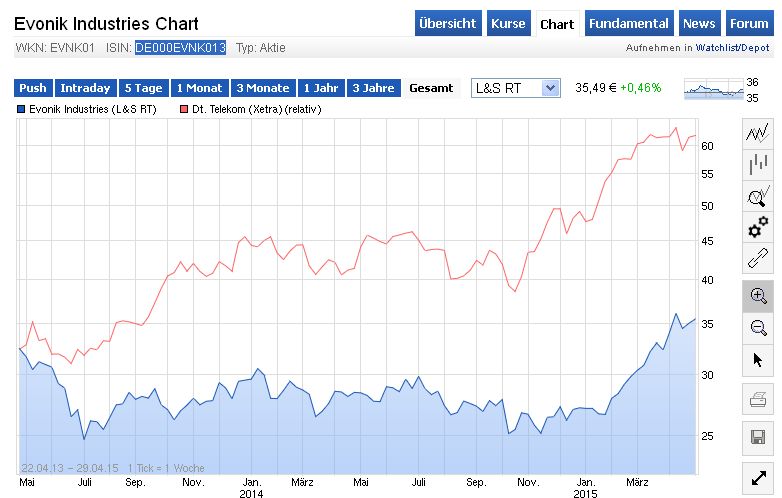Switch to the Fundamental tab
Screen dimensions: 782x498
pyautogui.click(x=628, y=24)
